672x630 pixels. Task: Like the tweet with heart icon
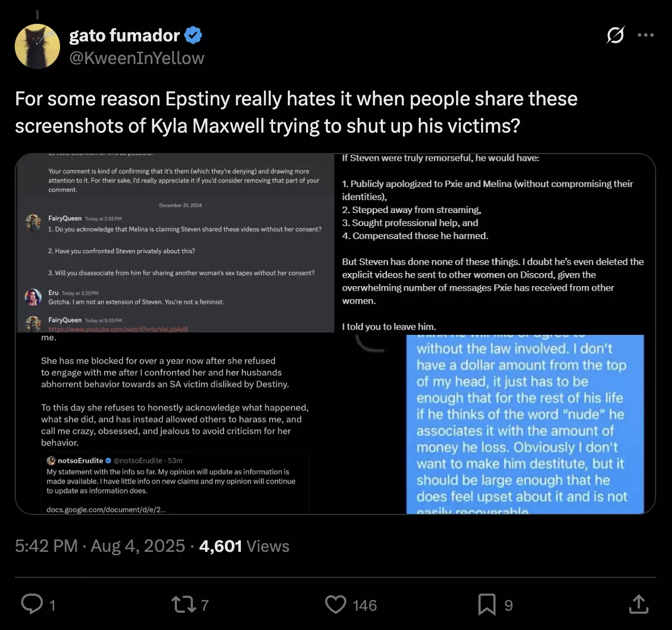(x=335, y=604)
